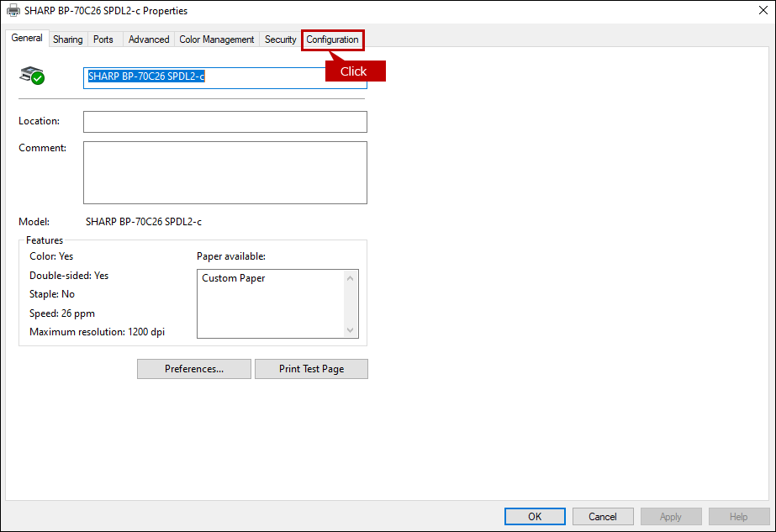Image resolution: width=776 pixels, height=532 pixels.
Task: Click the Paper available list scroll-up arrow
Action: tap(351, 277)
